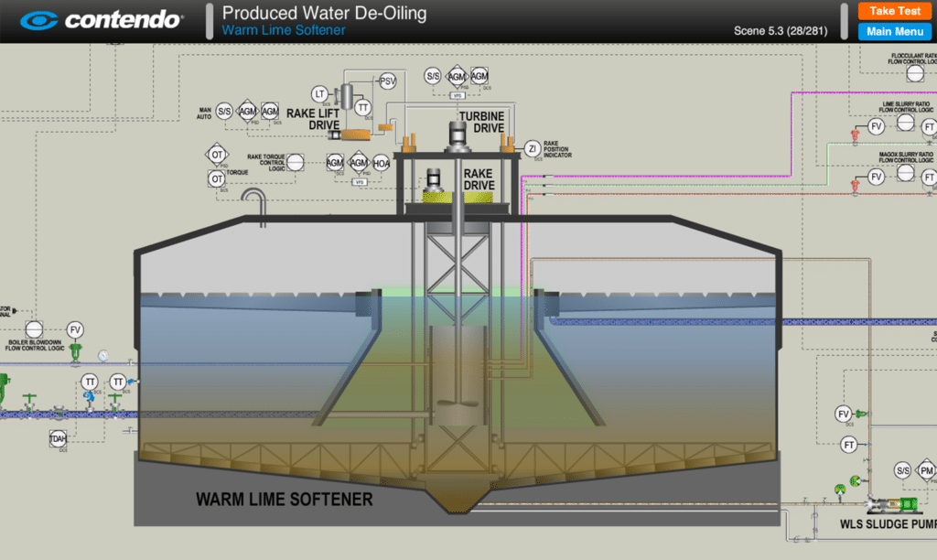Select the ZI rake position indicator
The image size is (937, 560).
[x=532, y=149]
